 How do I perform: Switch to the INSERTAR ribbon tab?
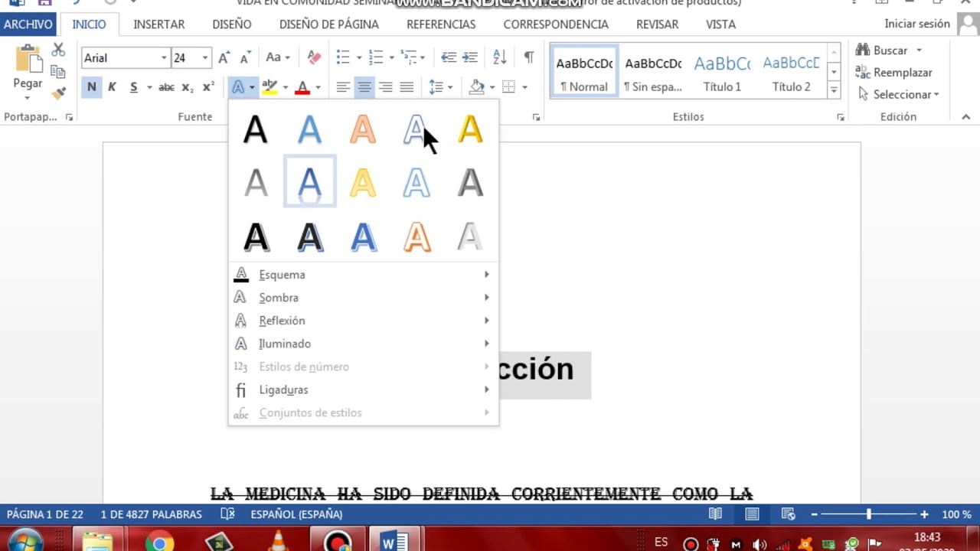(x=158, y=24)
